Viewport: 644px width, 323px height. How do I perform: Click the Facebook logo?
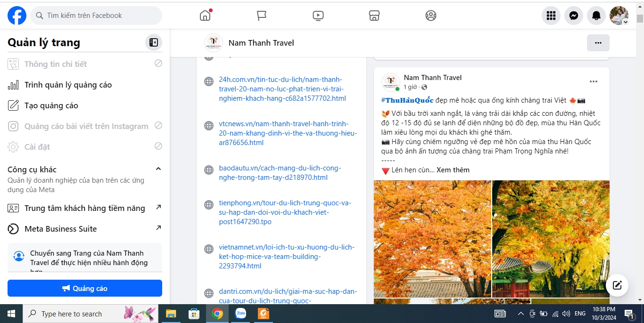17,16
